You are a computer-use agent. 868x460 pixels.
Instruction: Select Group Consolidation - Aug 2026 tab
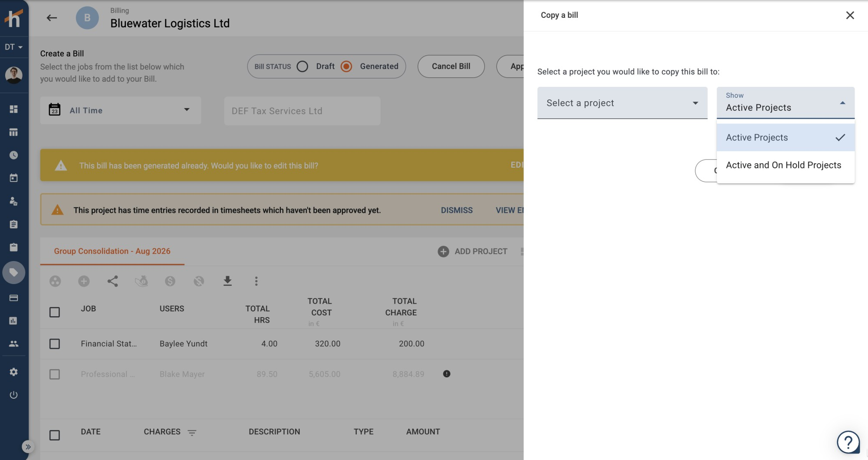point(112,251)
